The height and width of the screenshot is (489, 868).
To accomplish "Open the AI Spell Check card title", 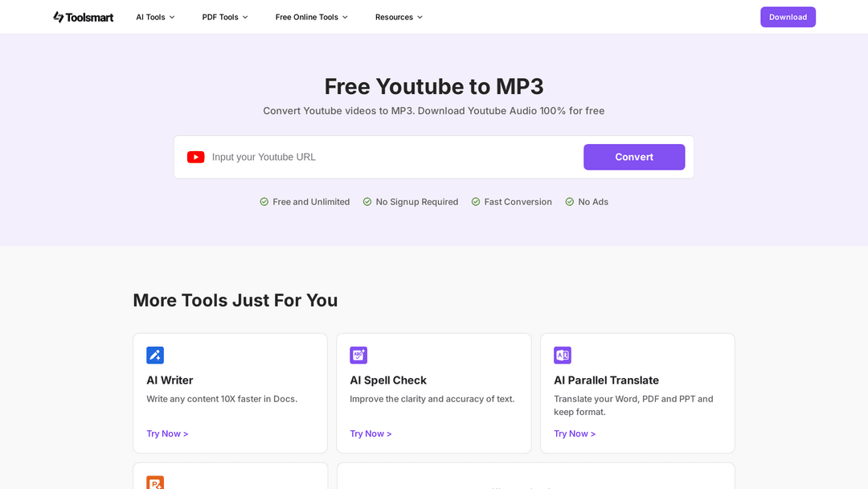I will click(388, 380).
